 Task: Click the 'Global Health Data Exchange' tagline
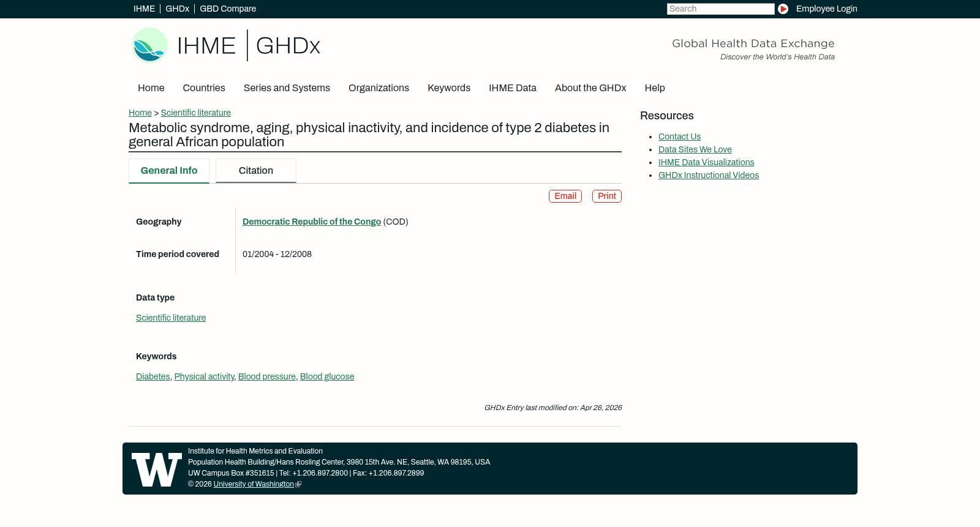point(753,44)
